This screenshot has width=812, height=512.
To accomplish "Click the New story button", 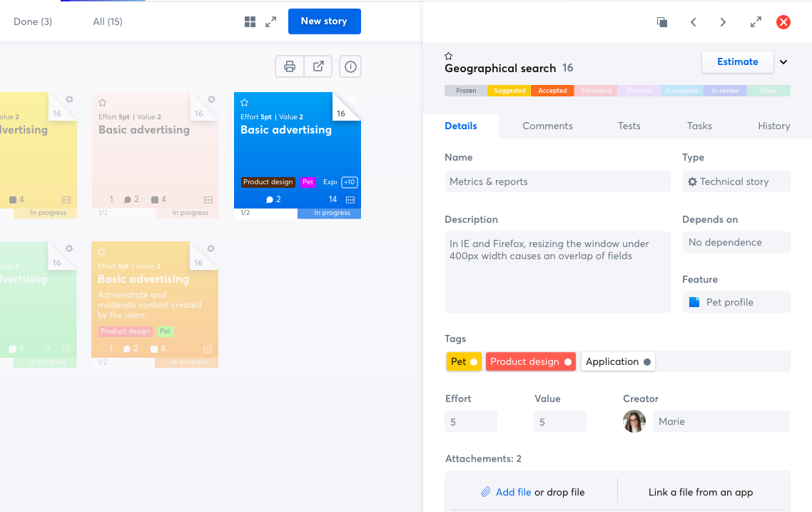I will 324,21.
